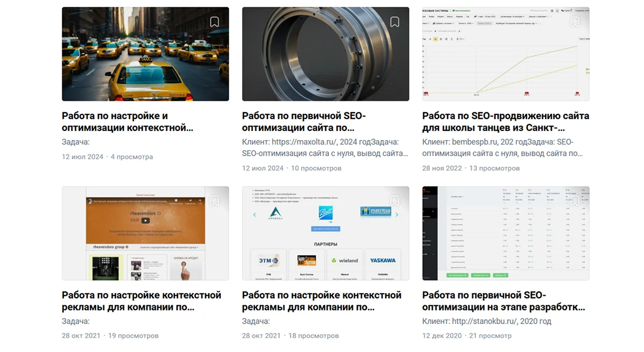The height and width of the screenshot is (352, 644).
Task: Bookmark the maxolta SEO optimization article
Action: click(x=394, y=22)
